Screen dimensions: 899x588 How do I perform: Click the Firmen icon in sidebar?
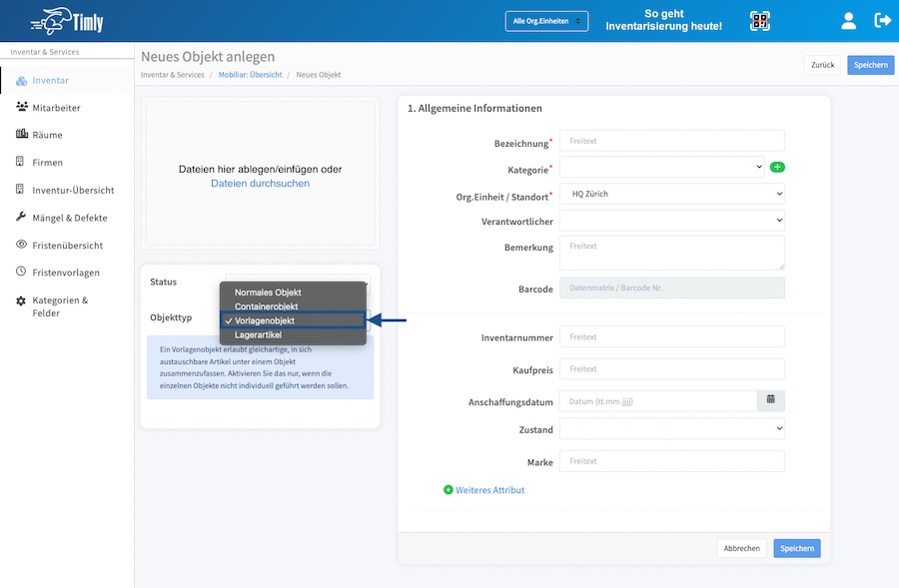pos(20,161)
